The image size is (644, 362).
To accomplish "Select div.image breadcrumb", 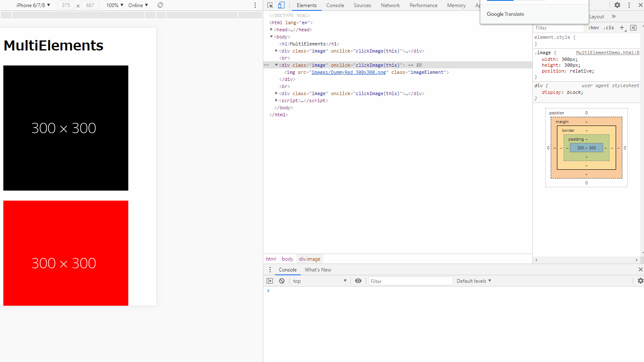I will pyautogui.click(x=310, y=259).
